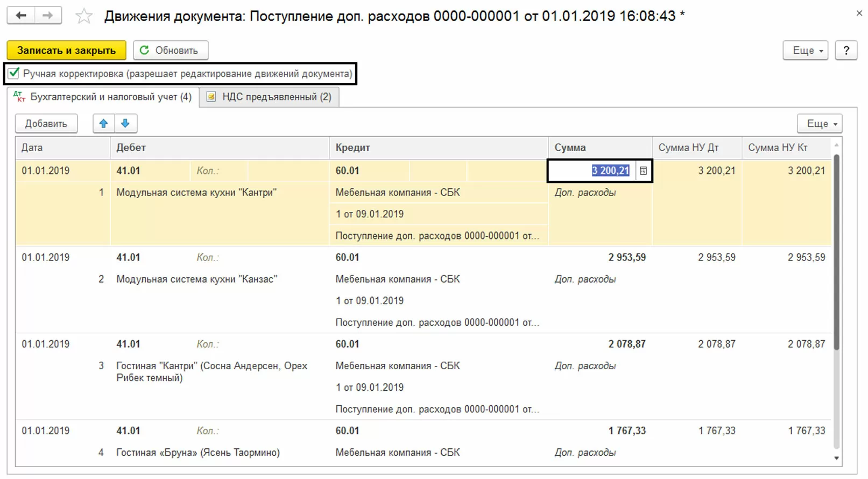Go back with the left arrow button
The width and height of the screenshot is (868, 479).
21,16
